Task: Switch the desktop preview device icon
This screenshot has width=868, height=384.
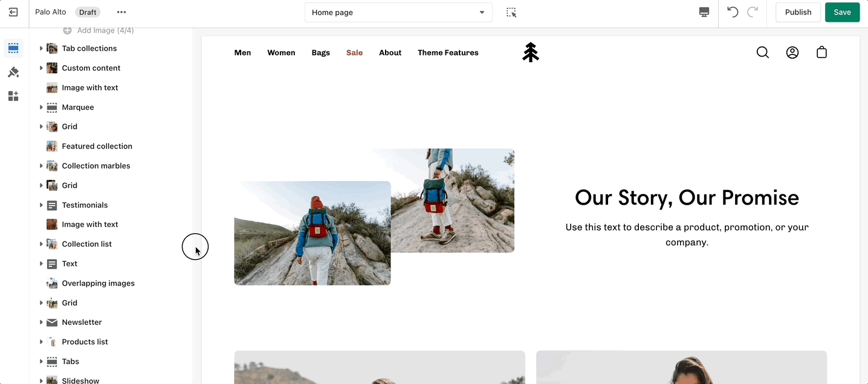Action: [x=704, y=13]
